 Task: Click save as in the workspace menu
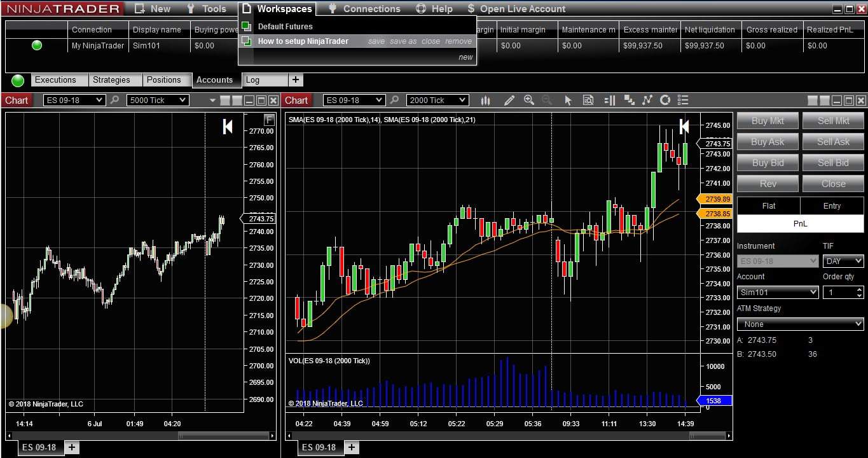(x=403, y=41)
